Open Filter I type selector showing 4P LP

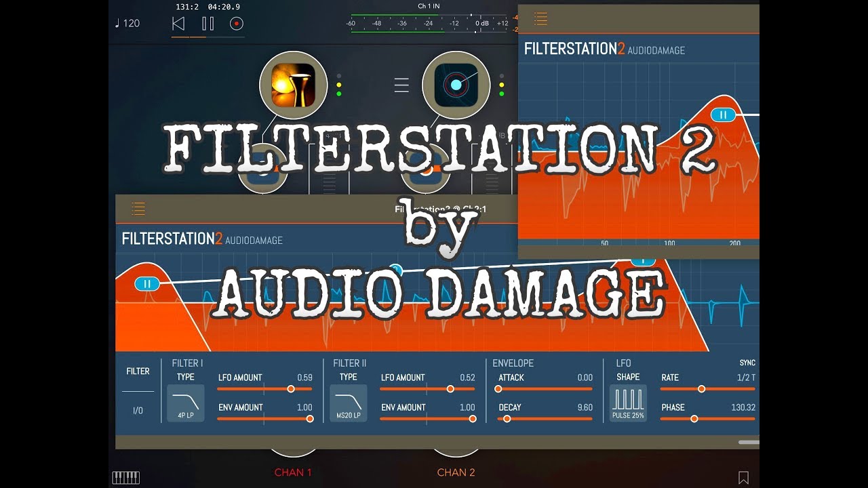(186, 403)
